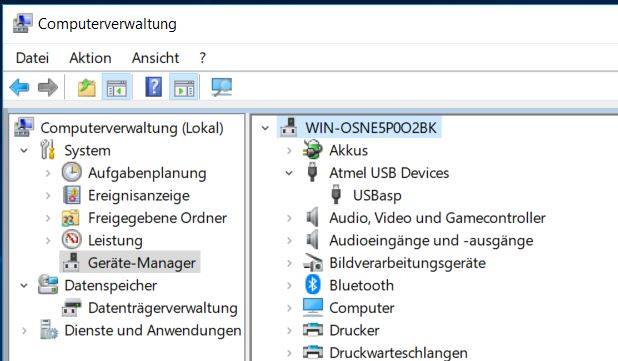
Task: Toggle the action pane toolbar icon
Action: (184, 87)
